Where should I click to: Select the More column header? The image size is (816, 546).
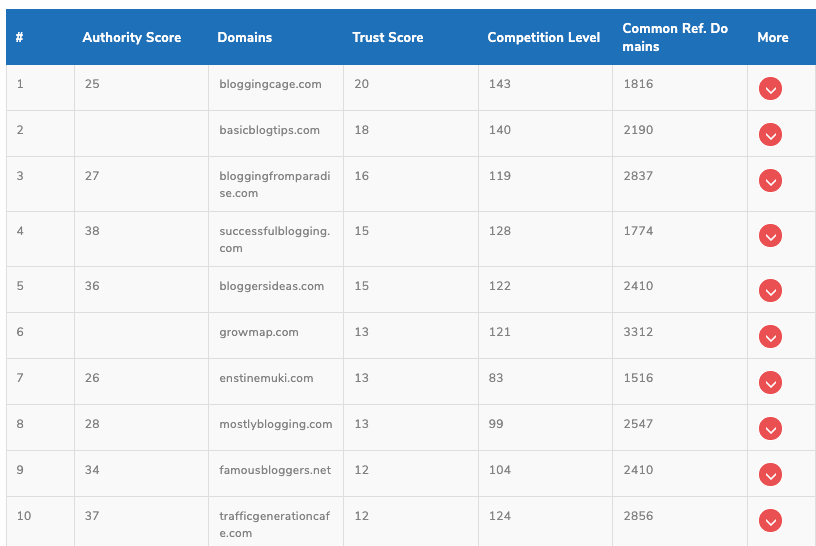click(x=772, y=38)
